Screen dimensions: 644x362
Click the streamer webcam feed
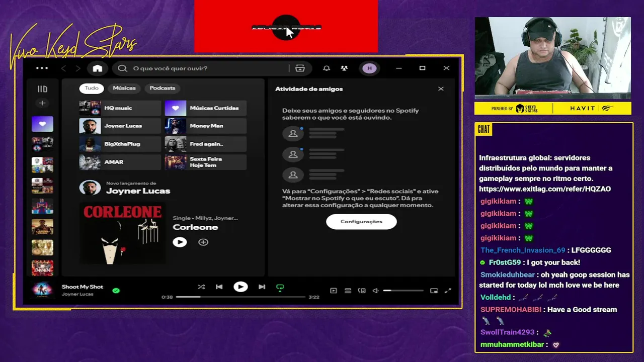click(552, 58)
